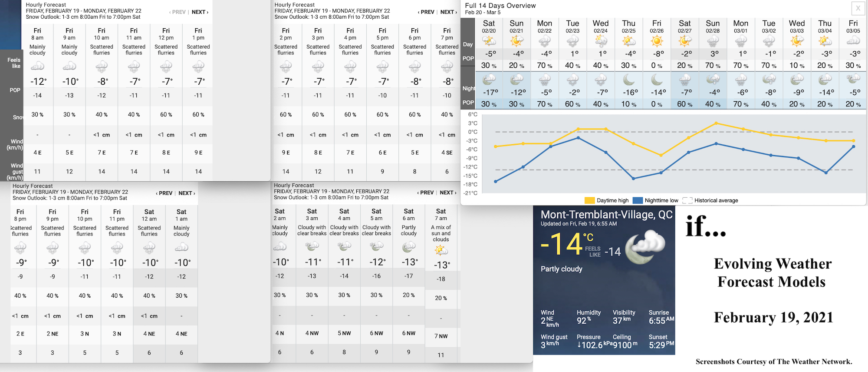Image resolution: width=868 pixels, height=372 pixels.
Task: Click the Pressure 102.6 kPa value
Action: pos(594,345)
